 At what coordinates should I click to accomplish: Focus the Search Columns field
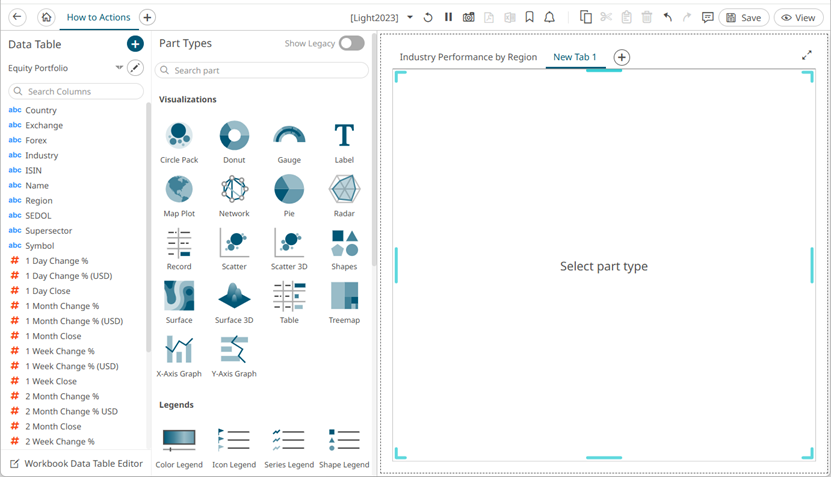76,91
